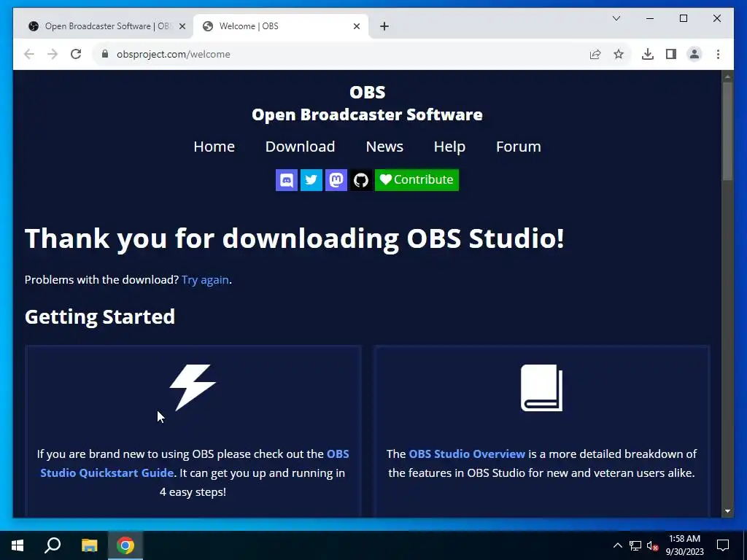Viewport: 747px width, 560px height.
Task: Click the book overview icon
Action: pos(542,388)
